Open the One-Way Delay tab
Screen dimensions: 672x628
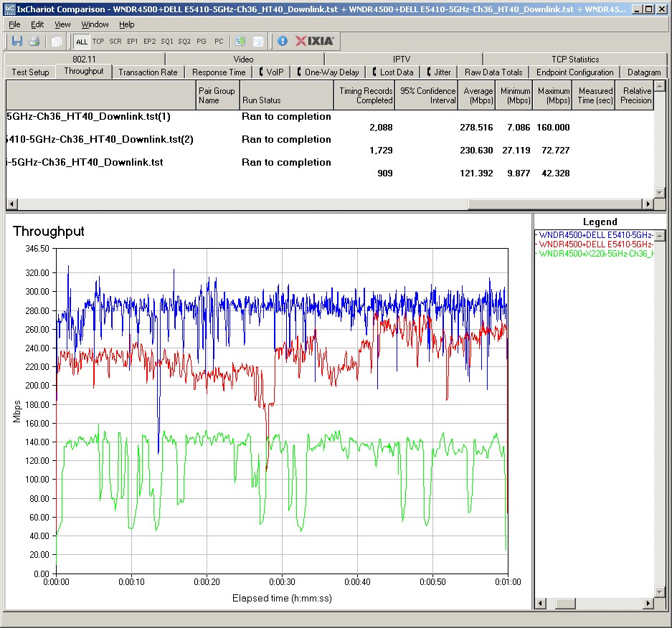(x=328, y=72)
